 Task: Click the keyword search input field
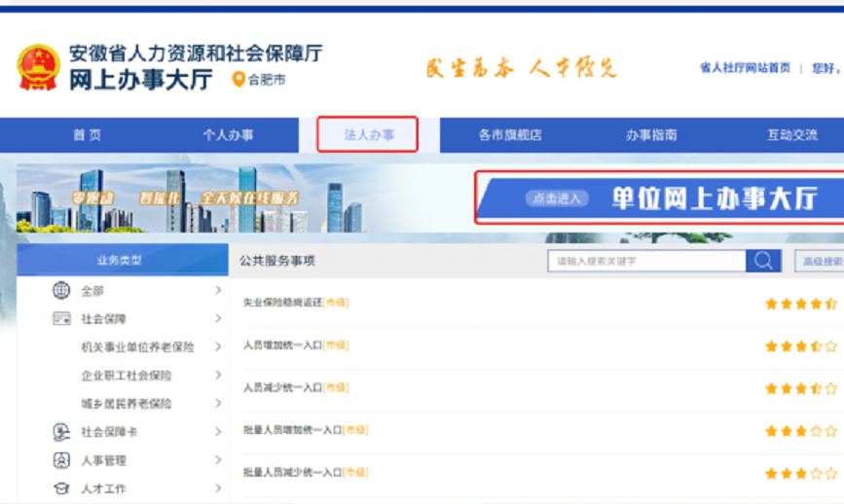(x=647, y=261)
